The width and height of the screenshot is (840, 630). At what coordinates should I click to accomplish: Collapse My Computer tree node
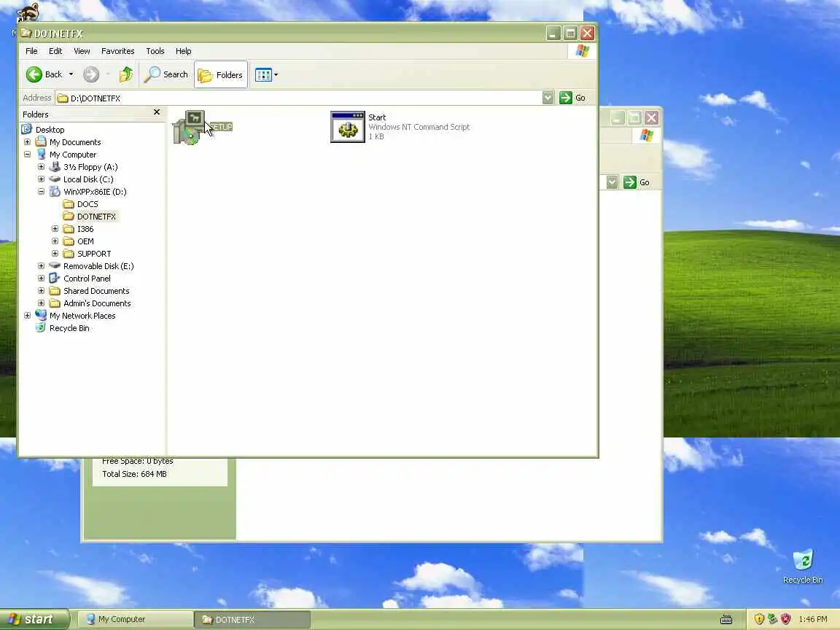tap(27, 155)
